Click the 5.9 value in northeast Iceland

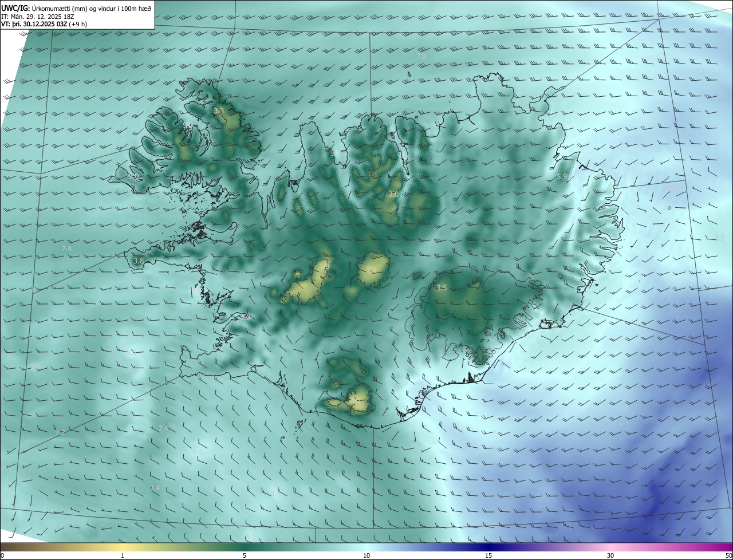562,177
